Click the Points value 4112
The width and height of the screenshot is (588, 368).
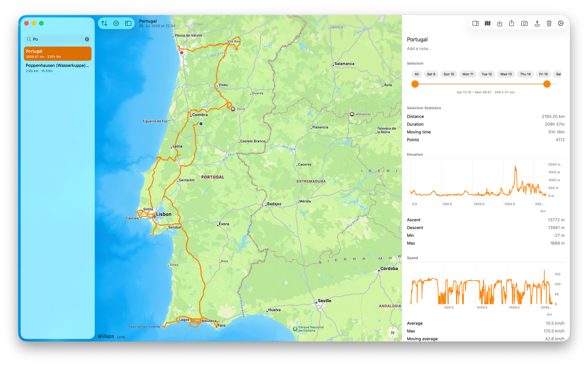pos(560,140)
